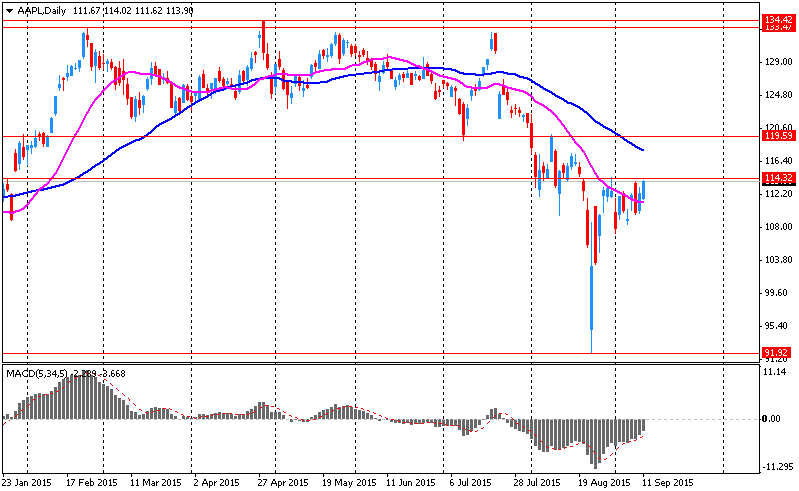Click the 116.40 price axis label
The image size is (799, 491).
[x=778, y=161]
